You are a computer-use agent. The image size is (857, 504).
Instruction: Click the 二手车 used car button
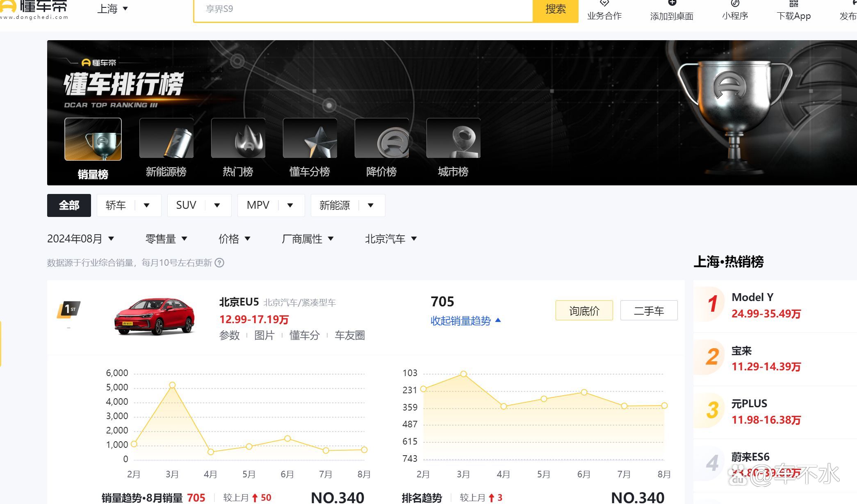point(649,310)
